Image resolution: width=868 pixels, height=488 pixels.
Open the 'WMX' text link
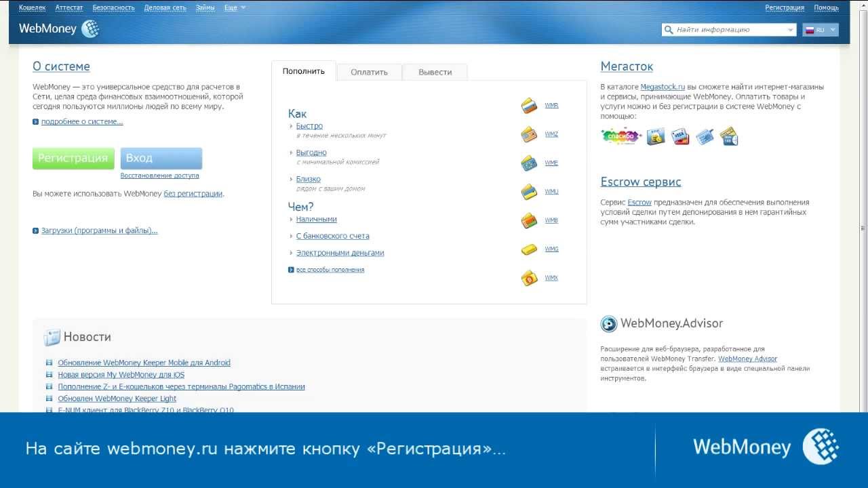[551, 278]
